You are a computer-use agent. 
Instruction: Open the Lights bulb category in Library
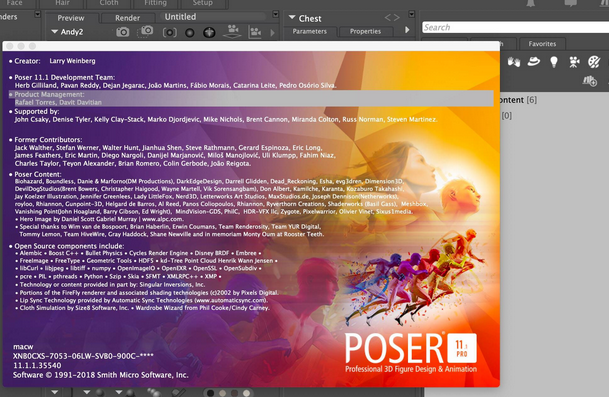pos(554,62)
